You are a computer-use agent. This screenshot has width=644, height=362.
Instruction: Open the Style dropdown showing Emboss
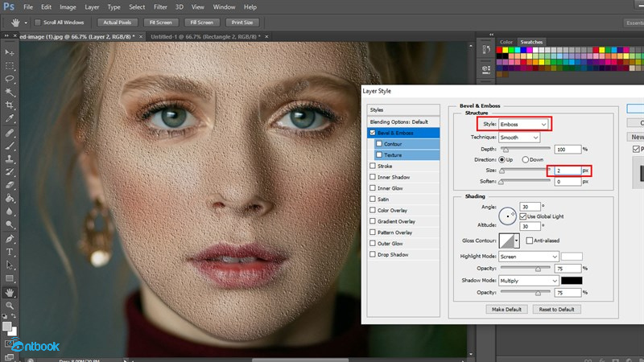[523, 125]
